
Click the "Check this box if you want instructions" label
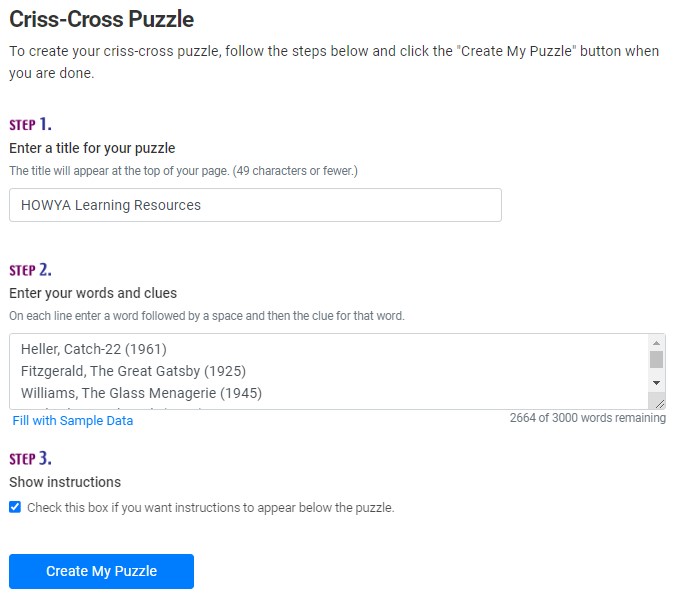click(210, 507)
